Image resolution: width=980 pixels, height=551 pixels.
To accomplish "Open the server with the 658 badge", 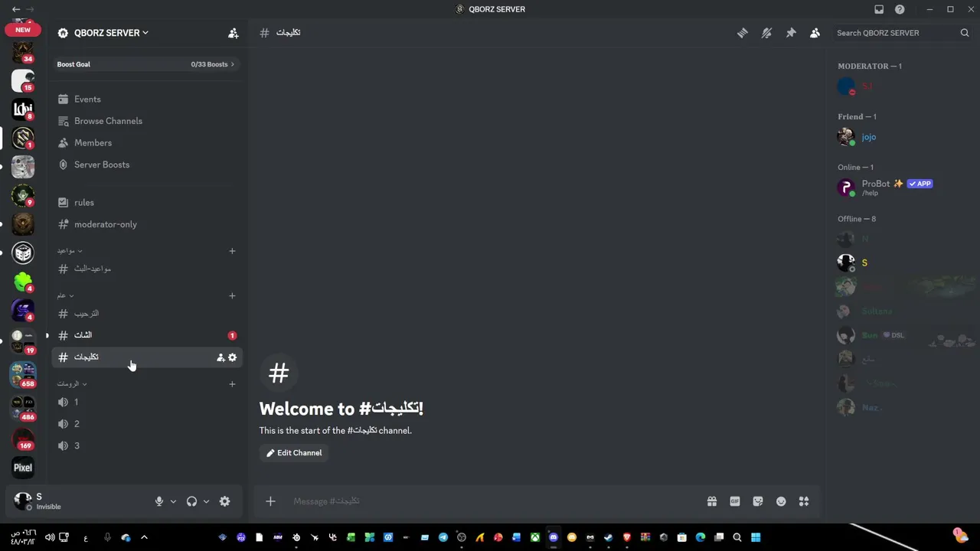I will tap(23, 375).
